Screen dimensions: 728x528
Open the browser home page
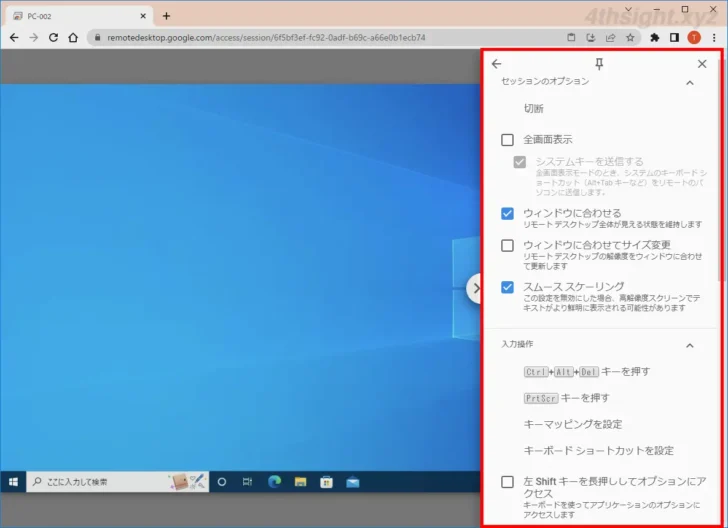(x=73, y=38)
